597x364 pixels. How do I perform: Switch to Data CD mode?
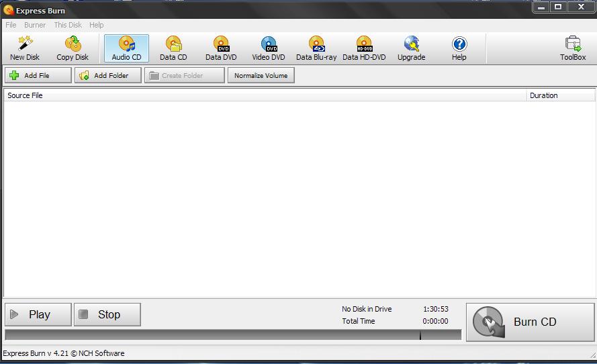click(x=173, y=49)
